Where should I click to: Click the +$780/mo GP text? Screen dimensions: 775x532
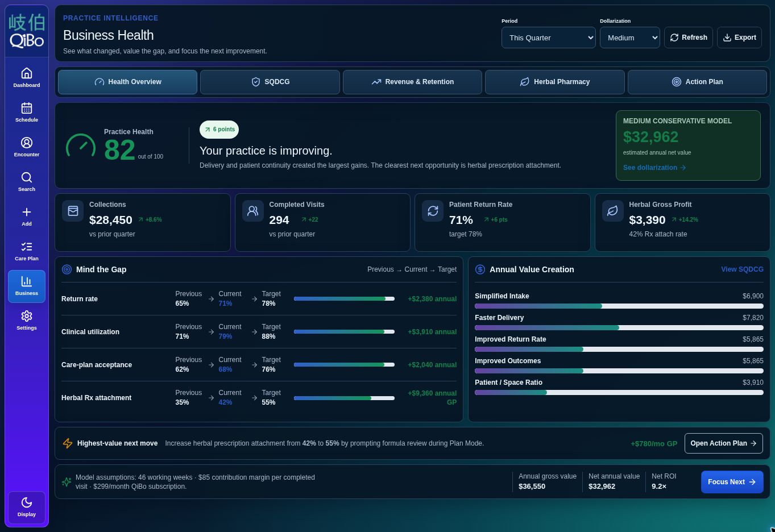654,444
